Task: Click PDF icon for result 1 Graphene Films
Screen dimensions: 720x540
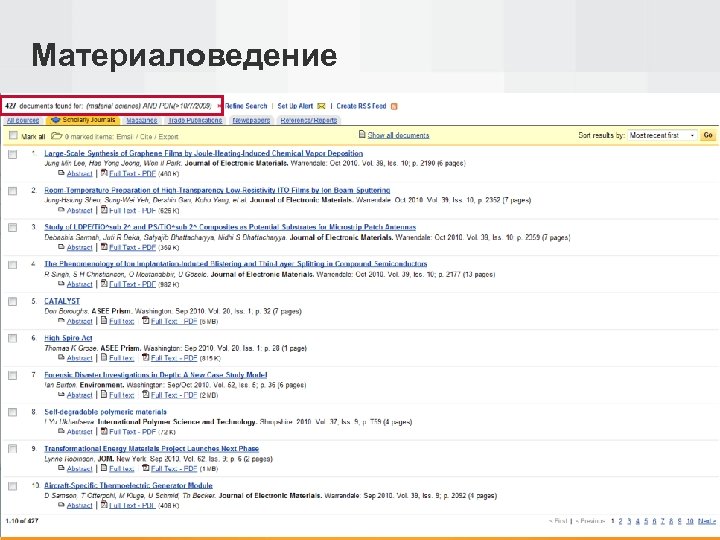Action: pyautogui.click(x=104, y=173)
